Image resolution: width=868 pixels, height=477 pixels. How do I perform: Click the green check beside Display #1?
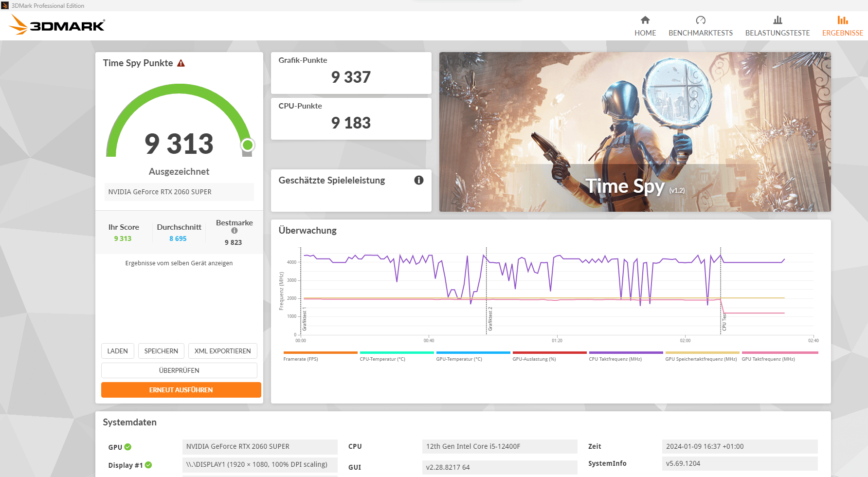tap(148, 465)
